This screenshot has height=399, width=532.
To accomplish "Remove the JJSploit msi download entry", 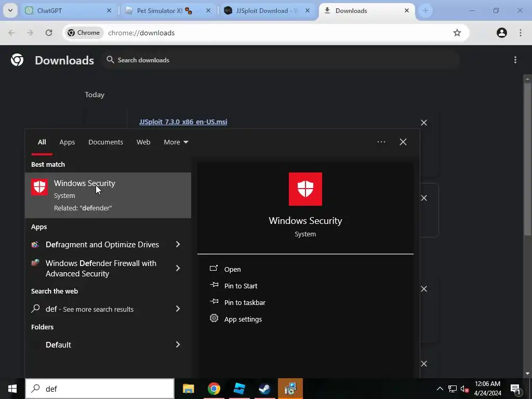I will pos(424,123).
